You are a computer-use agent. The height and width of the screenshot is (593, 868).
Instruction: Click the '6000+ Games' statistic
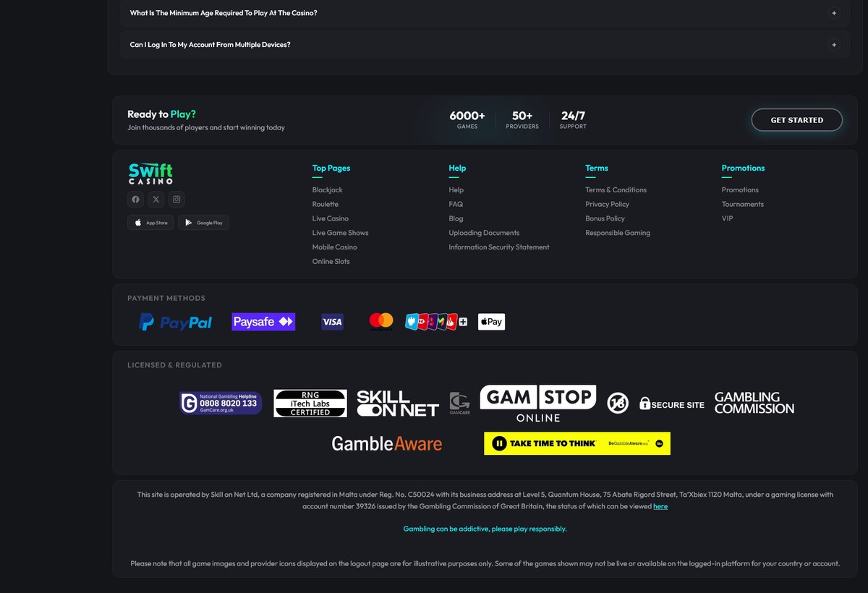[467, 120]
